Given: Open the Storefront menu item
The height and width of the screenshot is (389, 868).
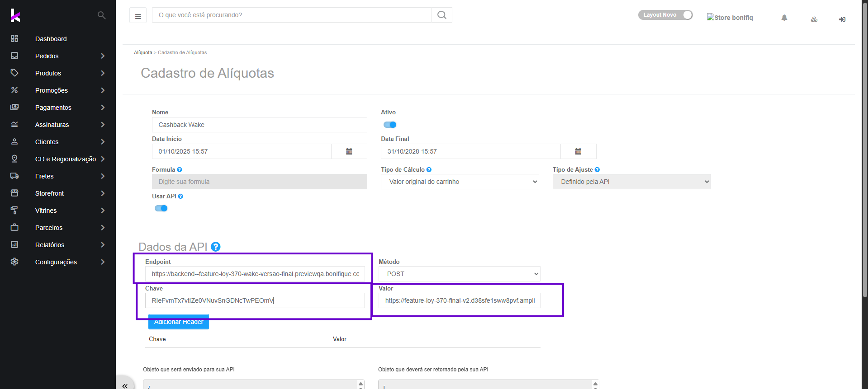Looking at the screenshot, I should pyautogui.click(x=50, y=193).
